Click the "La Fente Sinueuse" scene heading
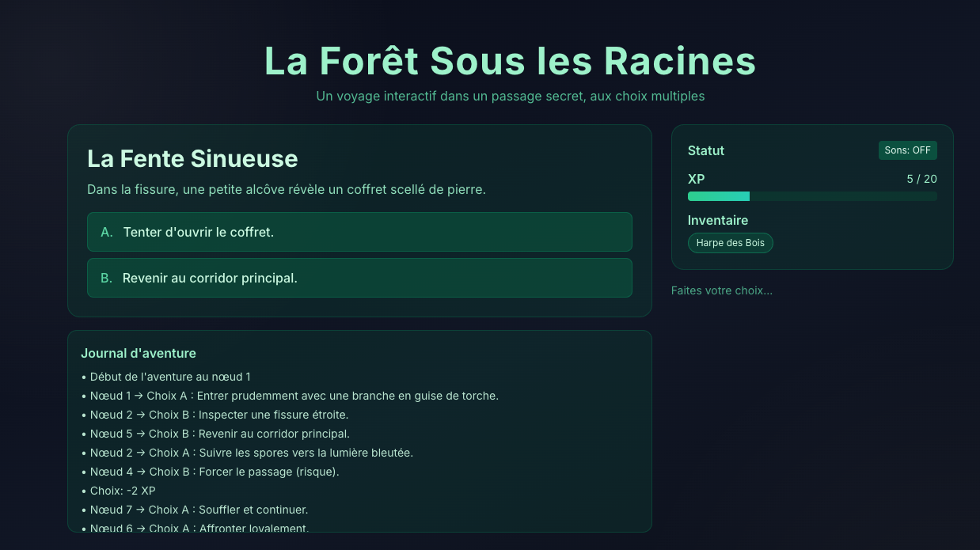Viewport: 980px width, 550px height. point(192,159)
